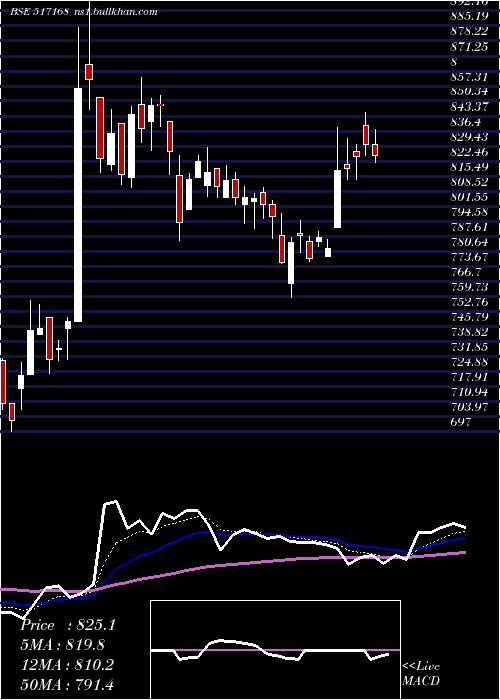
Task: Select the 836.4 price axis label
Action: click(466, 122)
